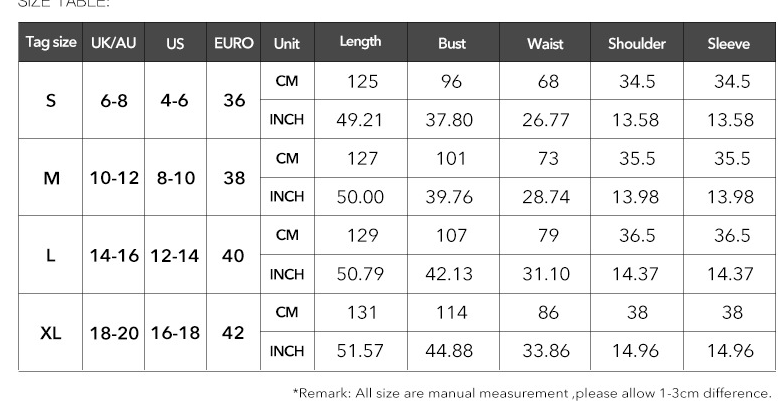The width and height of the screenshot is (778, 405).
Task: Click the "Sleeve" column header
Action: pos(728,43)
